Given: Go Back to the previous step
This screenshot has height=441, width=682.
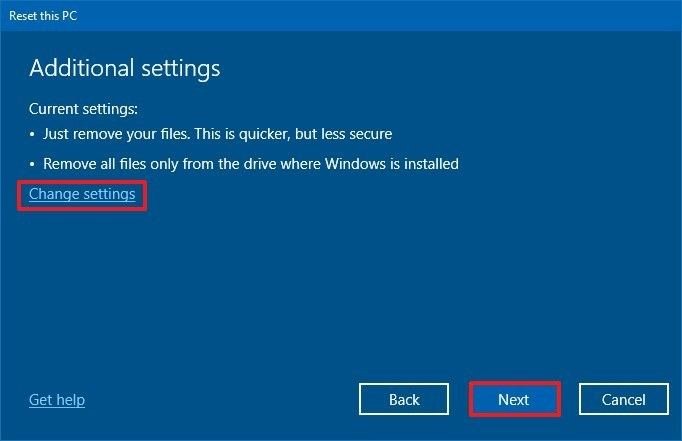Looking at the screenshot, I should [404, 400].
